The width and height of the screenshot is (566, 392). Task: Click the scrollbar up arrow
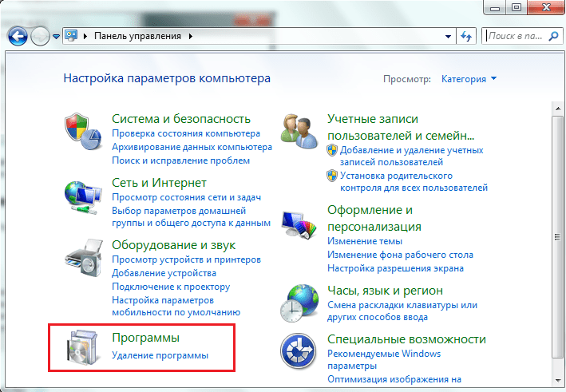tap(558, 109)
